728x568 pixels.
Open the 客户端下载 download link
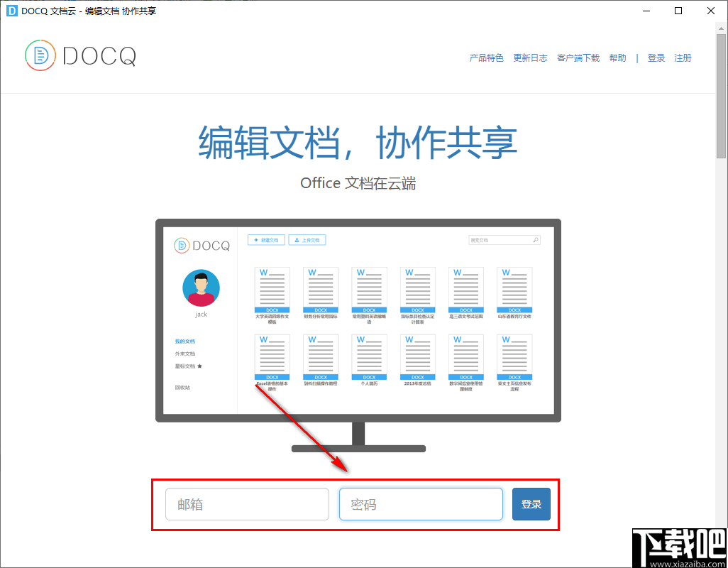[578, 58]
